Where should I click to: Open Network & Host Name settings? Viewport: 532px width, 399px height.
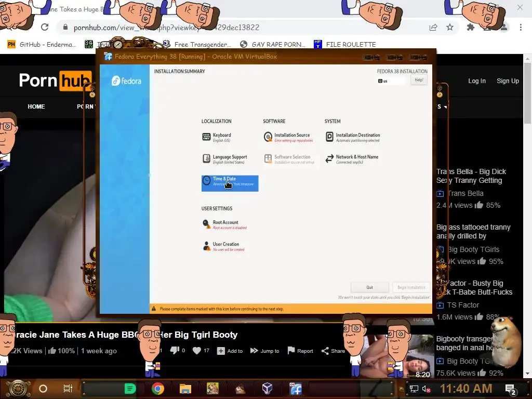pyautogui.click(x=352, y=159)
